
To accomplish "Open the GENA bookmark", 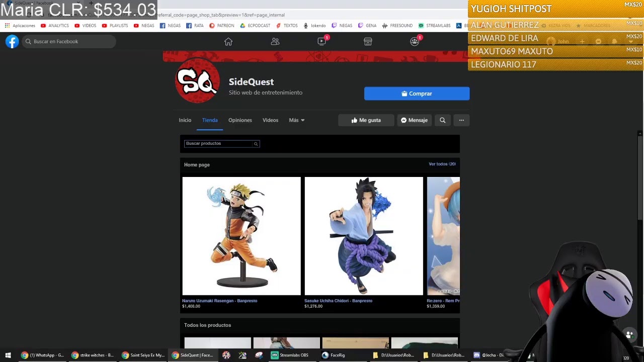I will pyautogui.click(x=367, y=26).
